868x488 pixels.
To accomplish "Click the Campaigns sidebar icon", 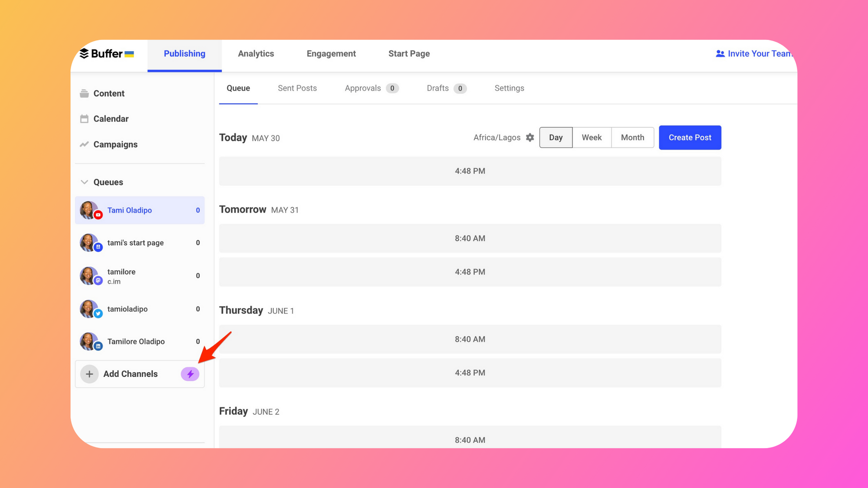I will tap(84, 144).
